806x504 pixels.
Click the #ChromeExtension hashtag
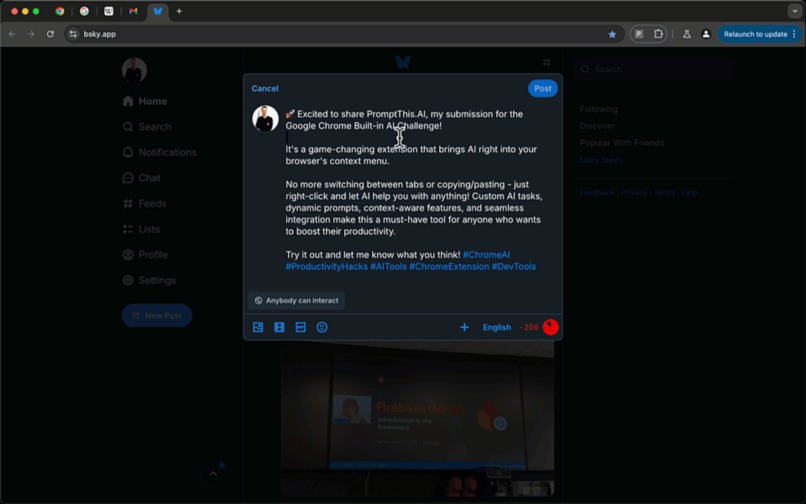(x=449, y=266)
